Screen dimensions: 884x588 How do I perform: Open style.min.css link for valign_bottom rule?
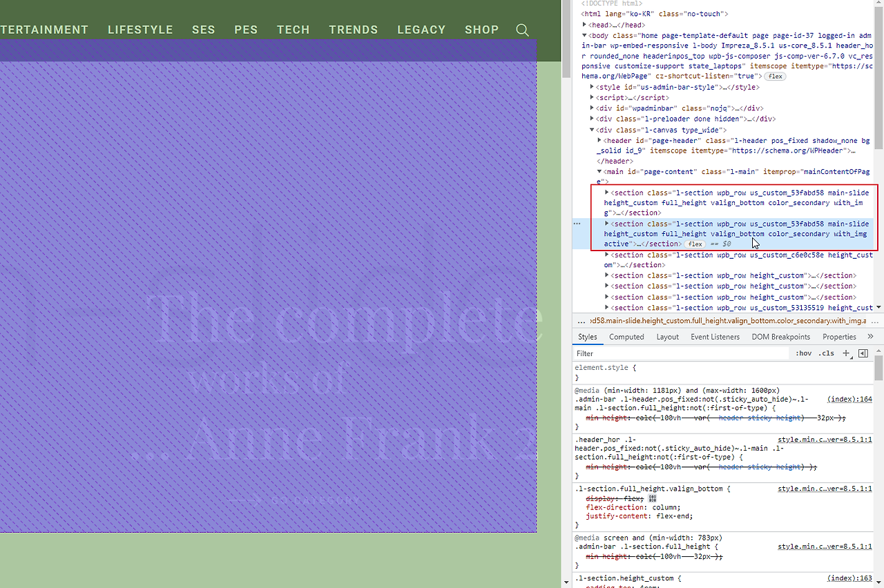(x=825, y=489)
